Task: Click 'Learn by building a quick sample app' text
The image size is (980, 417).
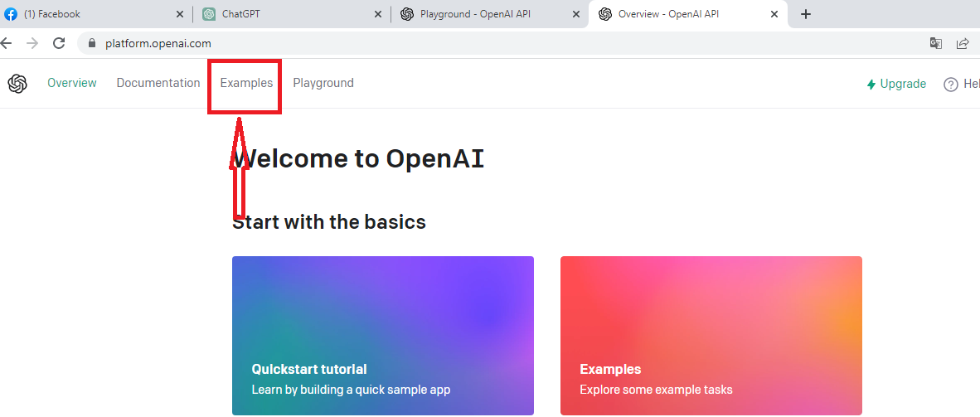Action: (351, 390)
